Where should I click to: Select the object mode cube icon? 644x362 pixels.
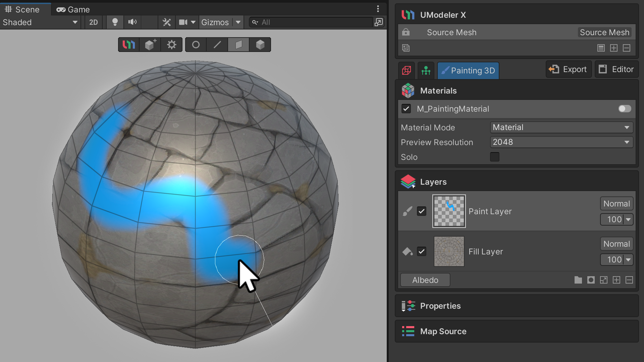click(x=260, y=45)
